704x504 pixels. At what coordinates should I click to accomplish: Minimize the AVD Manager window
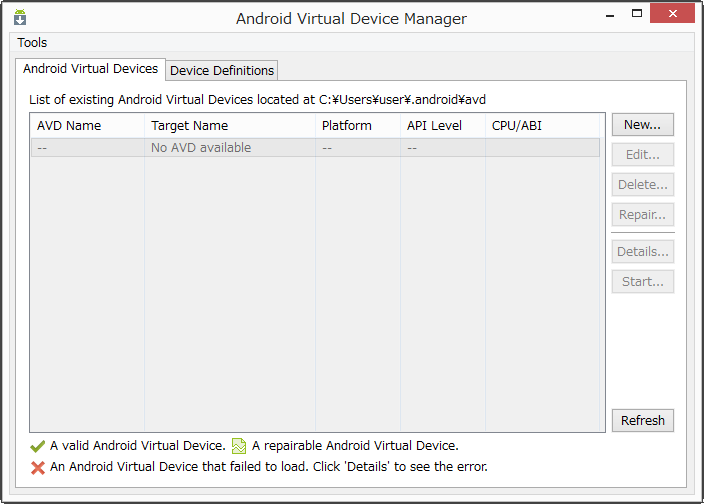pyautogui.click(x=610, y=14)
